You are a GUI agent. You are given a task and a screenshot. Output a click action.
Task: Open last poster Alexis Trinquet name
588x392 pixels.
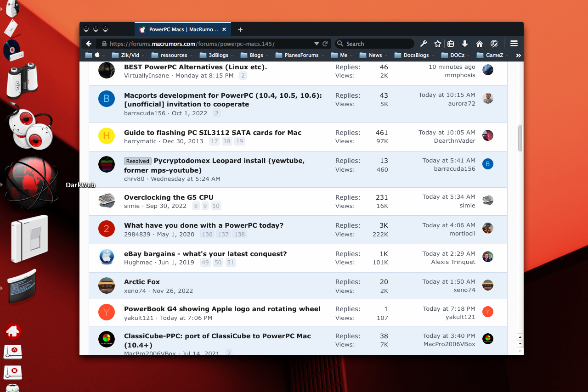[453, 262]
